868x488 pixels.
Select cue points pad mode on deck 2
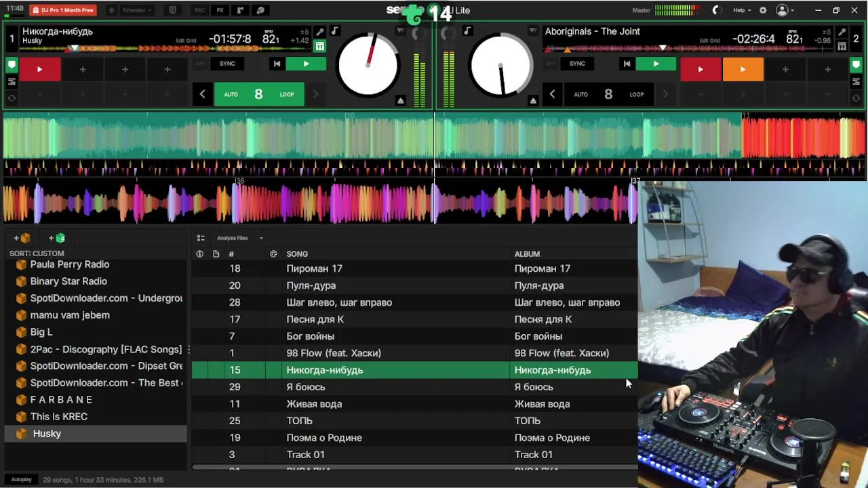pyautogui.click(x=856, y=66)
